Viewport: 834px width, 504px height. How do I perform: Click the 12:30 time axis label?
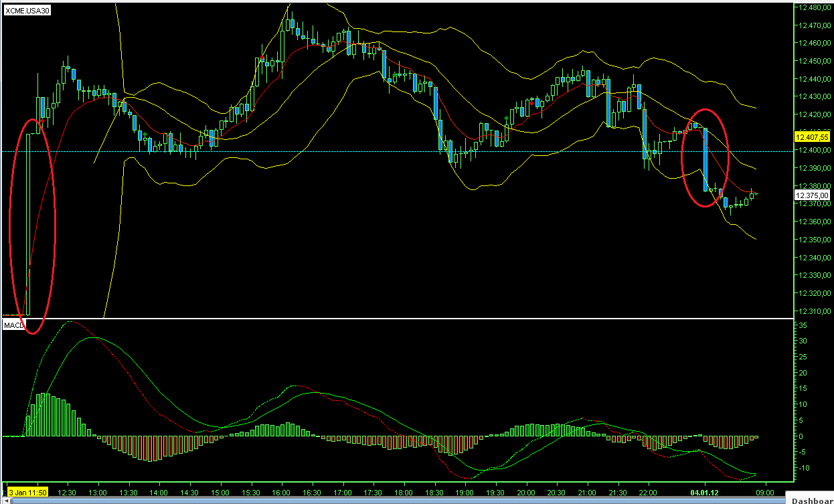point(67,491)
